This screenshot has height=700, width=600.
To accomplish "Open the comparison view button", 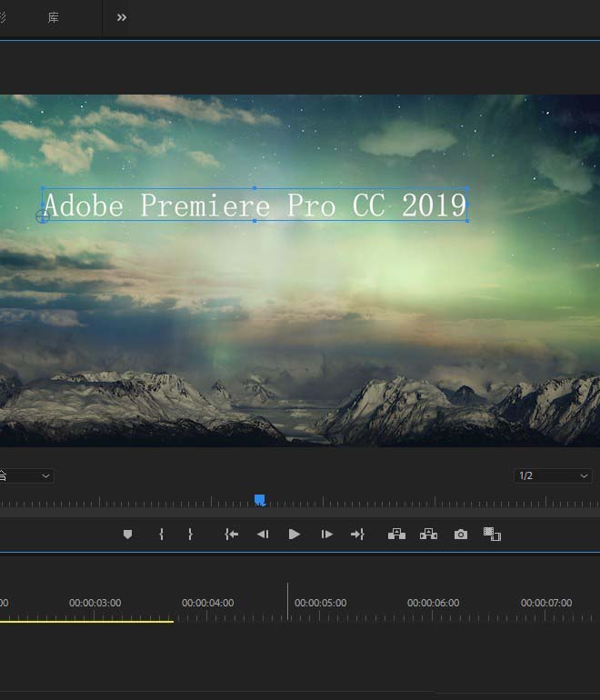I will click(492, 534).
